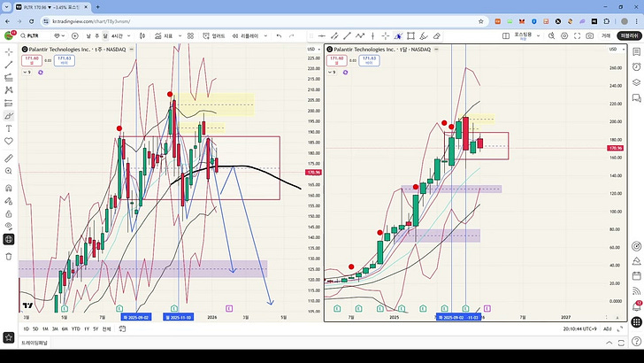This screenshot has height=363, width=644.
Task: Select the highlighter favorite drawing tool
Action: tap(424, 36)
